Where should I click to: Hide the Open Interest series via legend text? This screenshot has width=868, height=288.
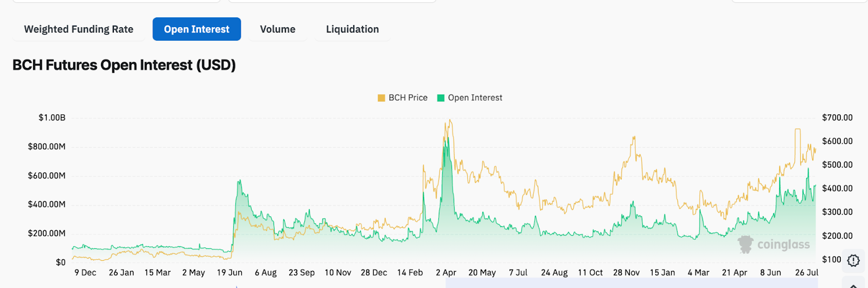tap(475, 98)
